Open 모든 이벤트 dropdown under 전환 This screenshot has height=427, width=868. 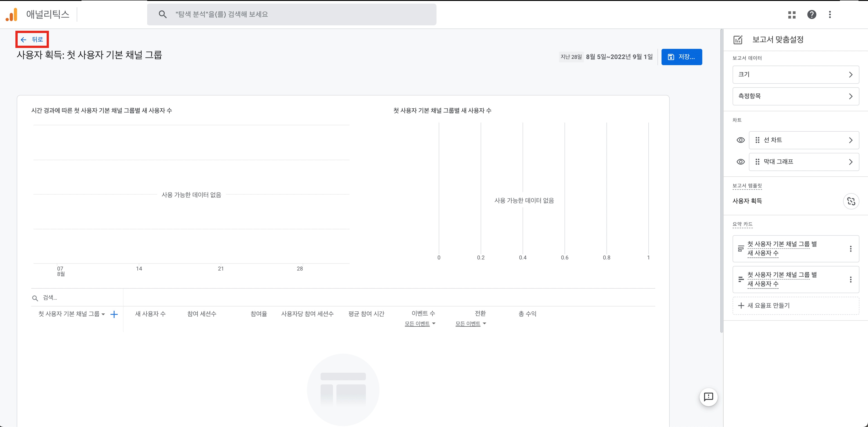pyautogui.click(x=471, y=324)
